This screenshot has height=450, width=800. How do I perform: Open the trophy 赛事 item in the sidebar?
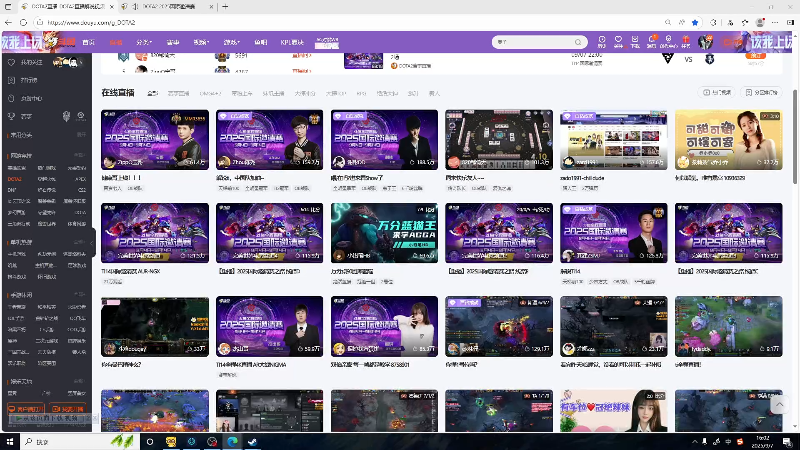tap(26, 116)
